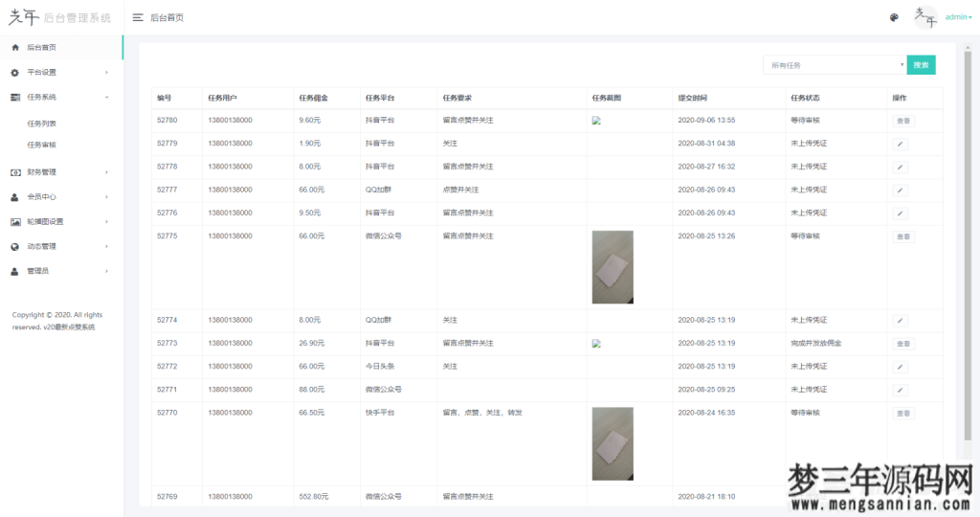Click edit pencil for task 52778
Image resolution: width=980 pixels, height=517 pixels.
(x=900, y=167)
